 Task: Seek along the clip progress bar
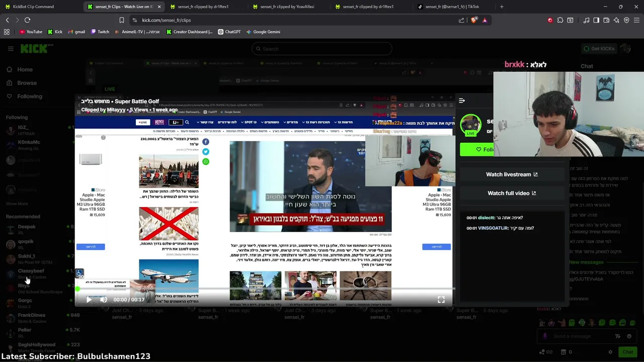pos(265,289)
